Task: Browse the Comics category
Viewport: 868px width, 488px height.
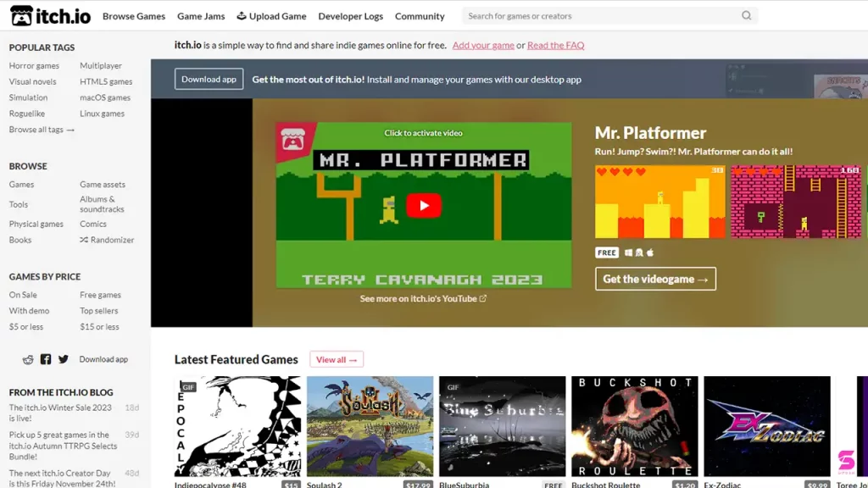Action: [93, 224]
